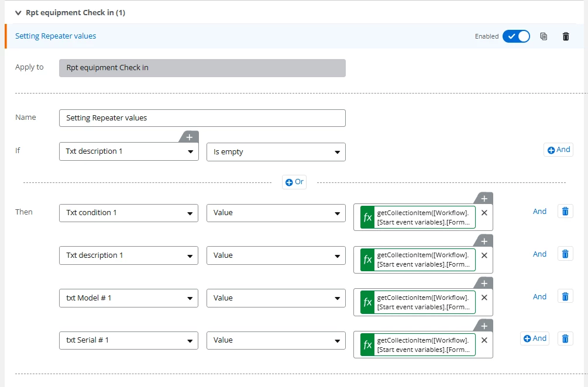
Task: Open the Is empty operator dropdown
Action: tap(276, 152)
